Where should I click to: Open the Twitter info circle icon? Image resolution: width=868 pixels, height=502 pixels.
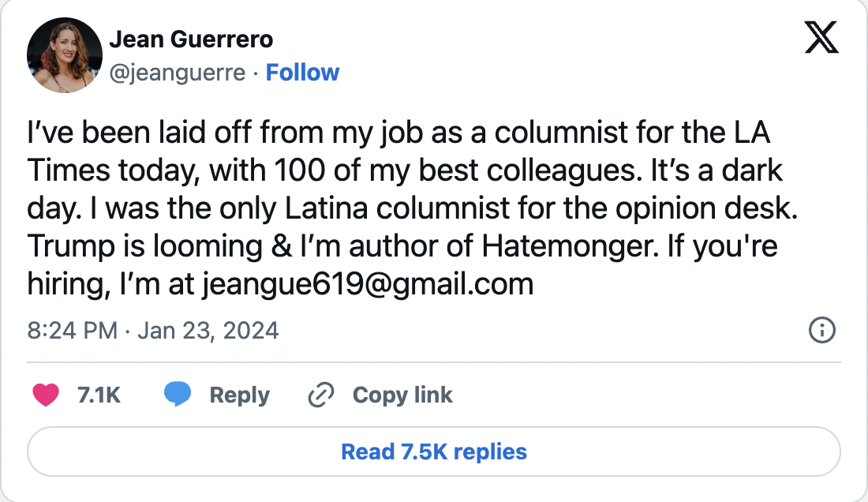(x=822, y=330)
